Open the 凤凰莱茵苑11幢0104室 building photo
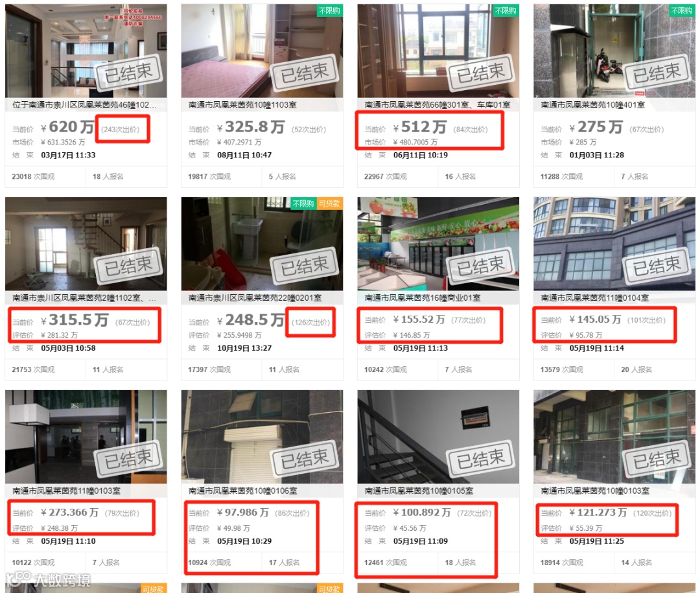 pos(614,244)
